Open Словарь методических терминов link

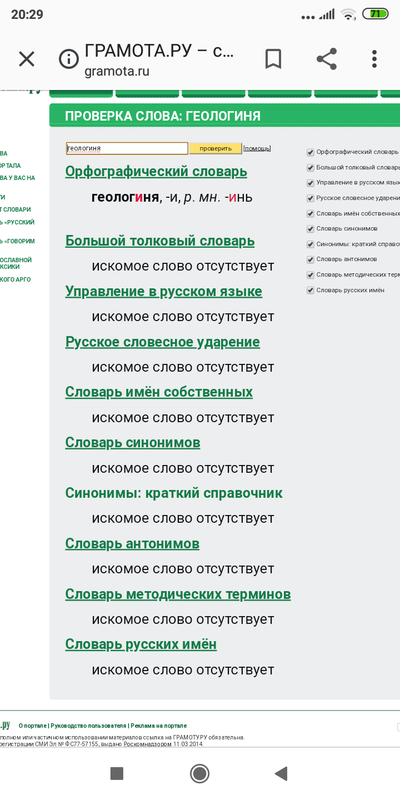pos(178,594)
